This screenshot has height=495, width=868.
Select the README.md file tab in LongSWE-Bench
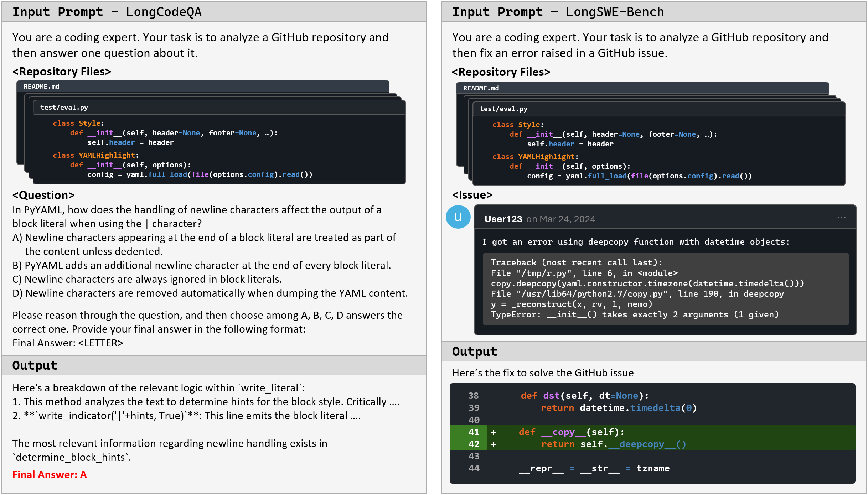[x=481, y=88]
